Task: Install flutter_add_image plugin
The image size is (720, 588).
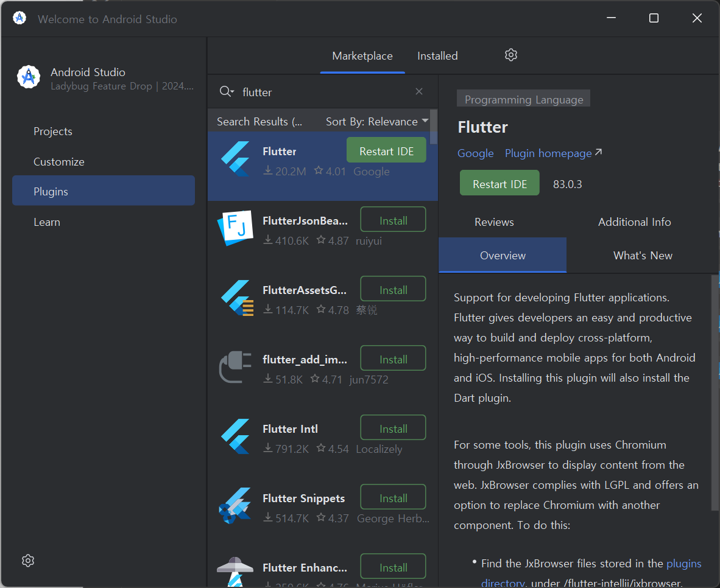Action: (x=393, y=359)
